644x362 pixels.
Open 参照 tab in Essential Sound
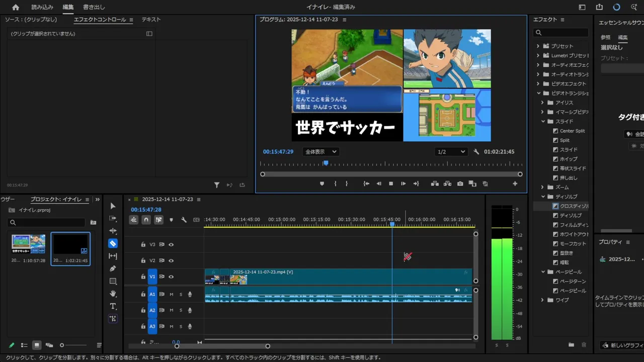tap(605, 37)
